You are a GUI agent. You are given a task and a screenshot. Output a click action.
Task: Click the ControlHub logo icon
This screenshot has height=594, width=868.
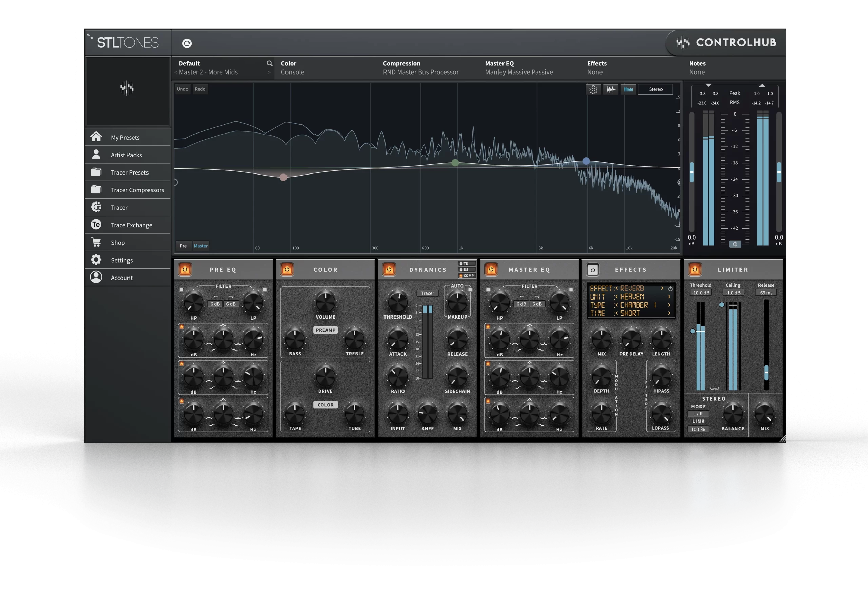683,43
